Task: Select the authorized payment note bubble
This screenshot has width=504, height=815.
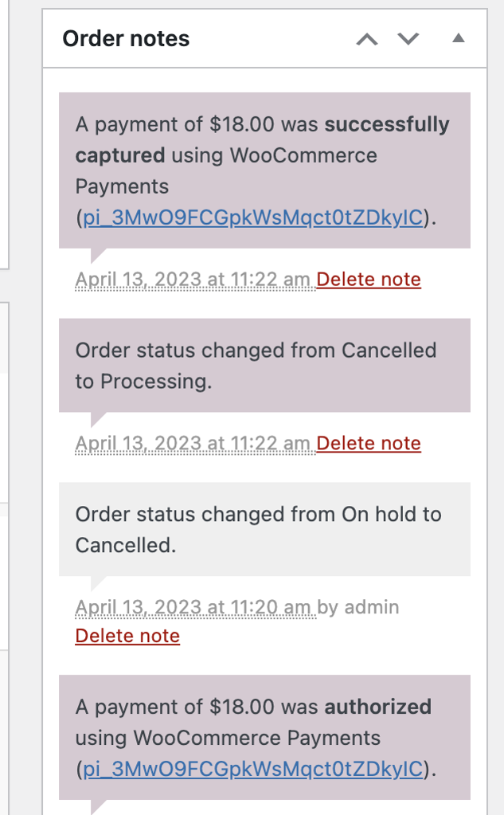Action: (x=262, y=738)
